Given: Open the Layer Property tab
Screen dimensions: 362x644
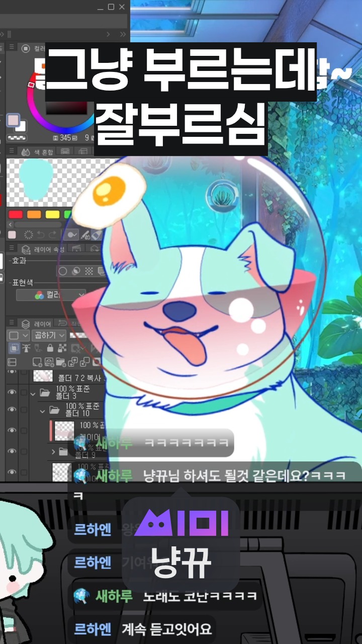Looking at the screenshot, I should [x=43, y=249].
